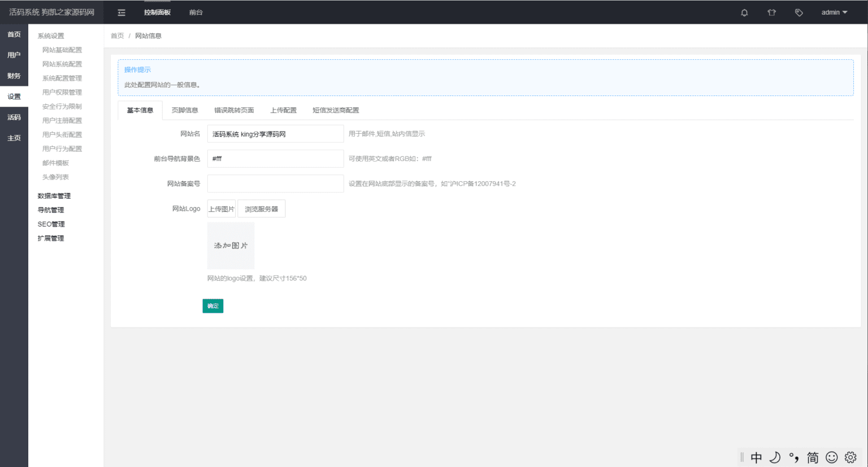
Task: Select 财务 in the left navigation
Action: click(14, 76)
